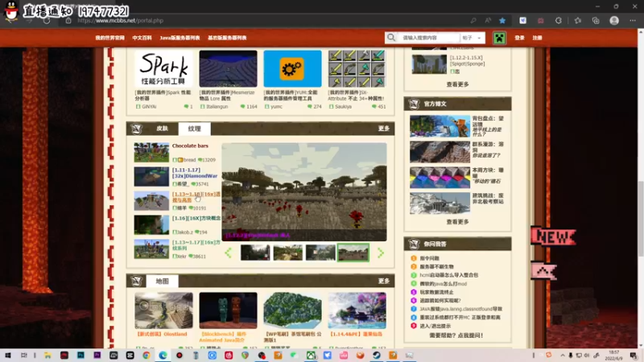Image resolution: width=644 pixels, height=362 pixels.
Task: Open the [1.11-1.17][32x]DiamondWar post
Action: coord(195,173)
